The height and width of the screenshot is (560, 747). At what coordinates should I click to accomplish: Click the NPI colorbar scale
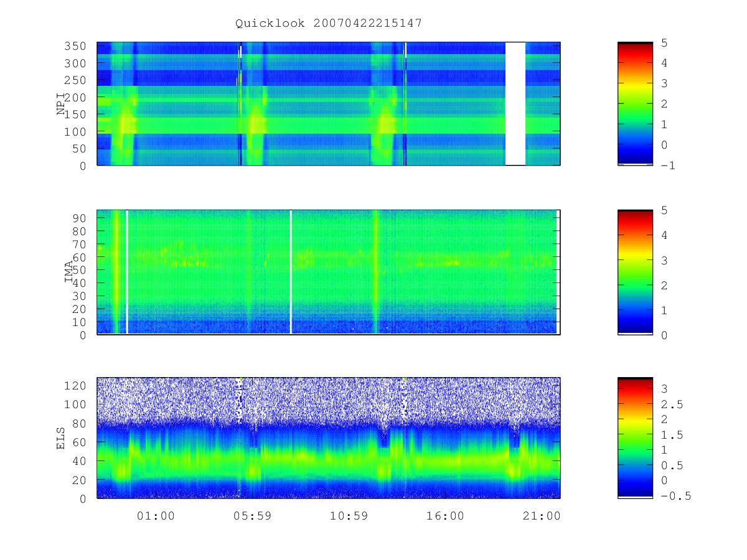(x=635, y=104)
